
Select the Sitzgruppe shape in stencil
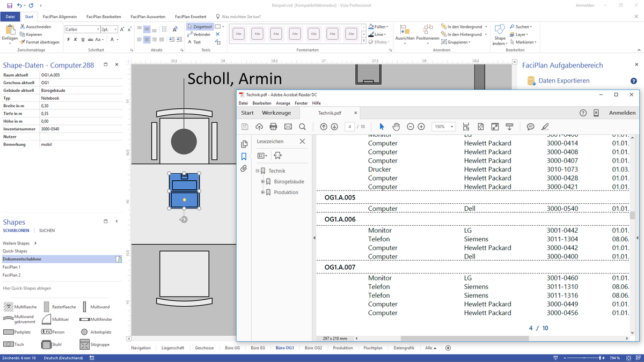click(95, 344)
